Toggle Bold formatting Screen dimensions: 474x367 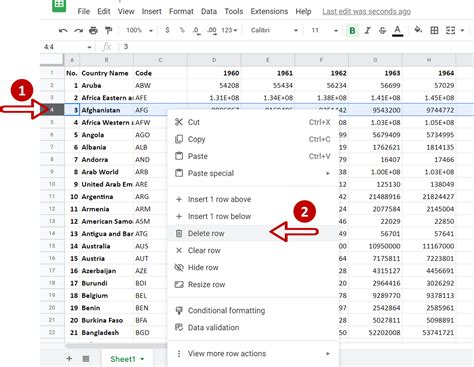352,31
